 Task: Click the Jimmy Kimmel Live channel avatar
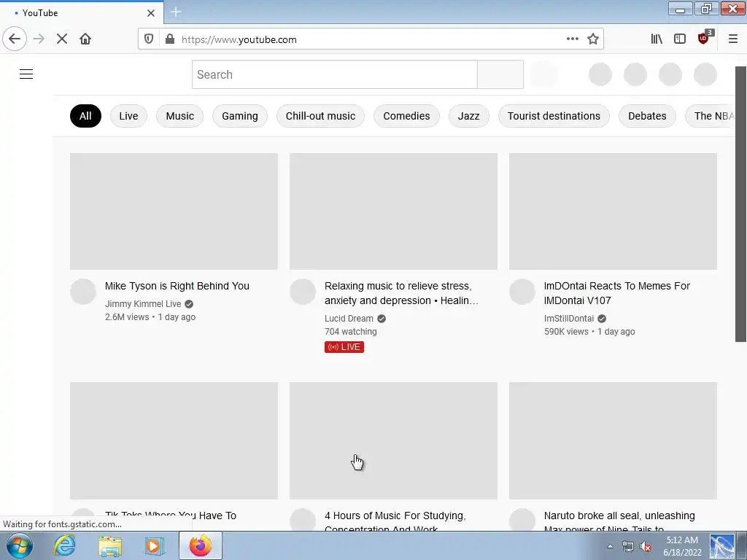(83, 292)
